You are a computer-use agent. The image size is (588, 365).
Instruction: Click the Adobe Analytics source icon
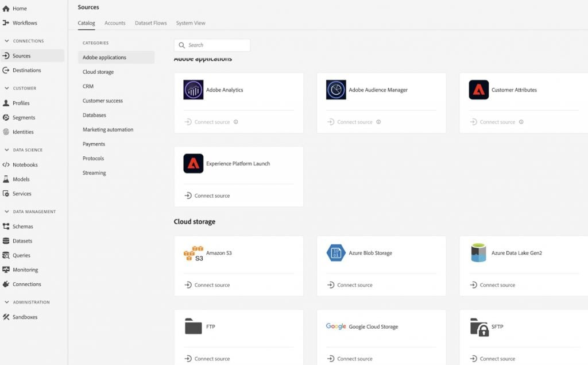pyautogui.click(x=194, y=90)
